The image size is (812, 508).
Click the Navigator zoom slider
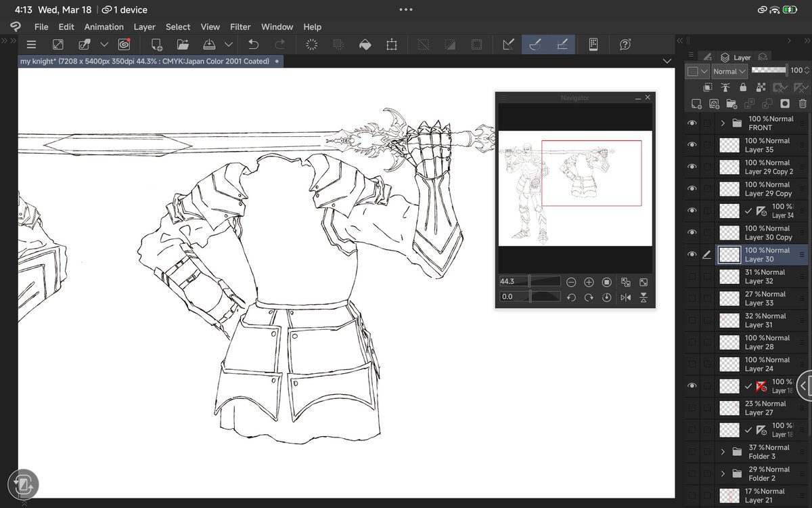545,282
